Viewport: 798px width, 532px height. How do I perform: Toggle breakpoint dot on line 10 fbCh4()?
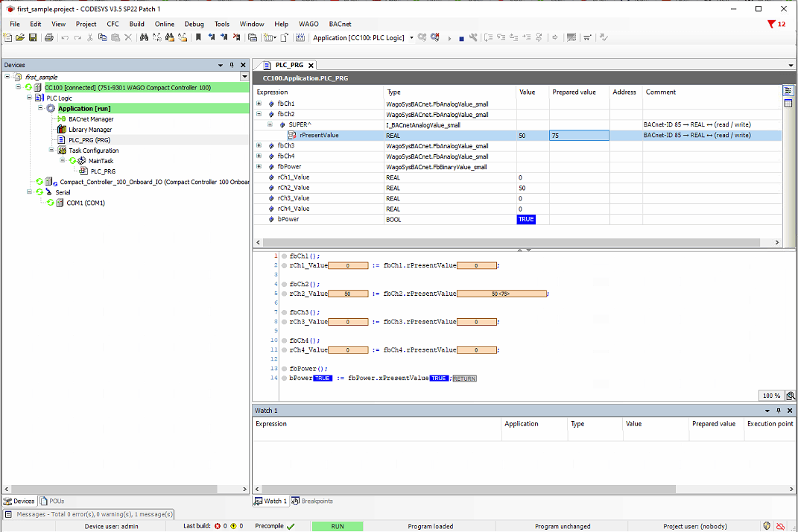285,341
